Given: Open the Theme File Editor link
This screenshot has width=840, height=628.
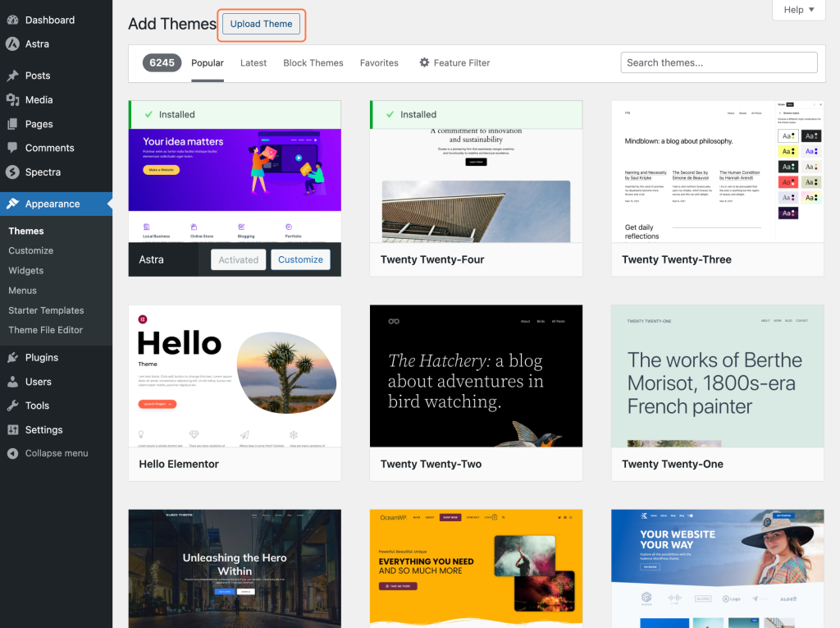Looking at the screenshot, I should point(46,330).
